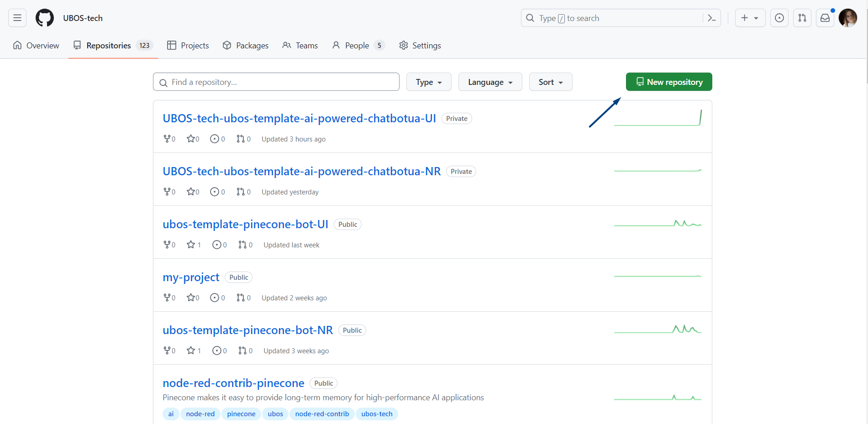This screenshot has height=424, width=868.
Task: View pull requests of chatbotua-UI repository
Action: tap(243, 139)
